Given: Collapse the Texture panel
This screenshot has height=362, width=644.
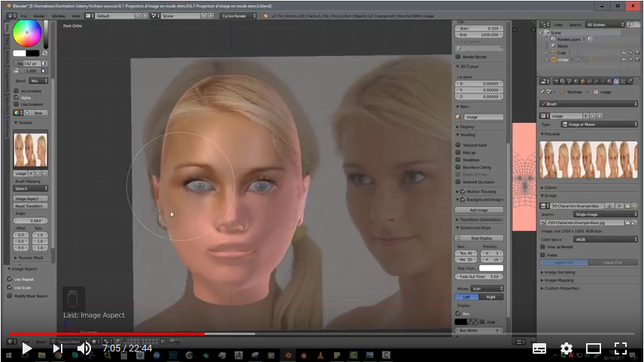Looking at the screenshot, I should 24,123.
